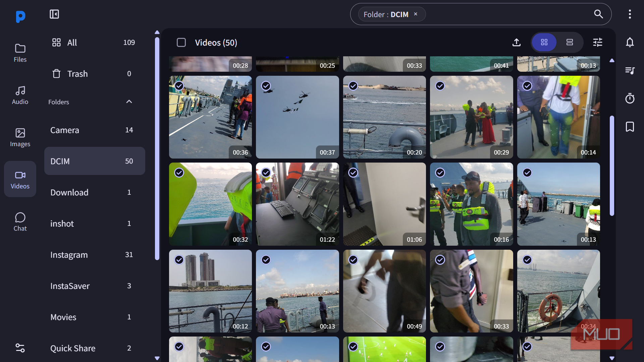Image resolution: width=644 pixels, height=362 pixels.
Task: Open the 00:13 harbor officers video
Action: (297, 291)
